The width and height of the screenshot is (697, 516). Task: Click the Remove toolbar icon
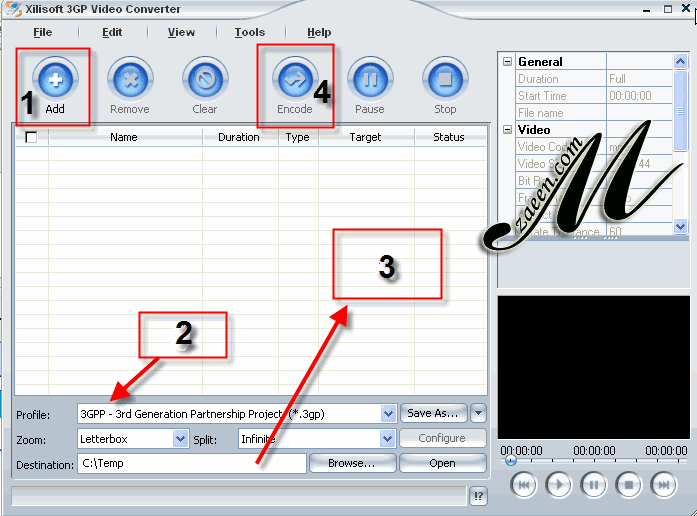pyautogui.click(x=130, y=80)
